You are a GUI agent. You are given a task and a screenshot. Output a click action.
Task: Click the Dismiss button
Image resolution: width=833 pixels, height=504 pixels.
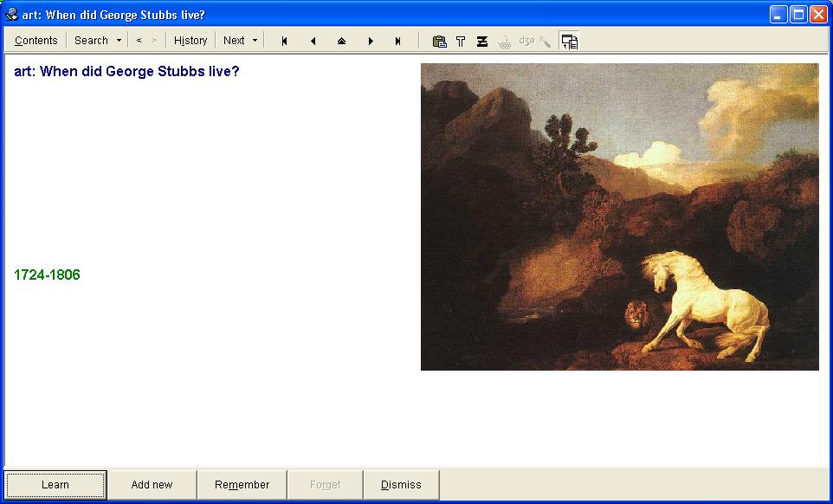tap(401, 485)
